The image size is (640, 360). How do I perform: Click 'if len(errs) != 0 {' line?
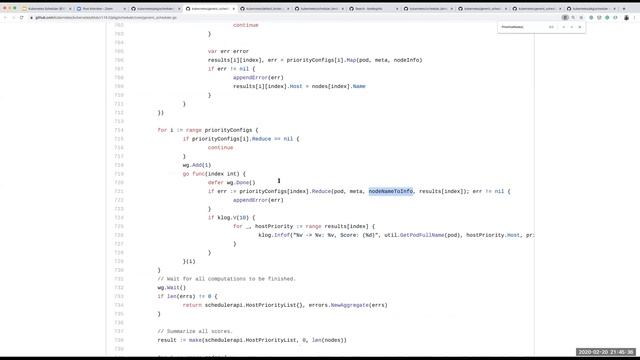point(187,296)
